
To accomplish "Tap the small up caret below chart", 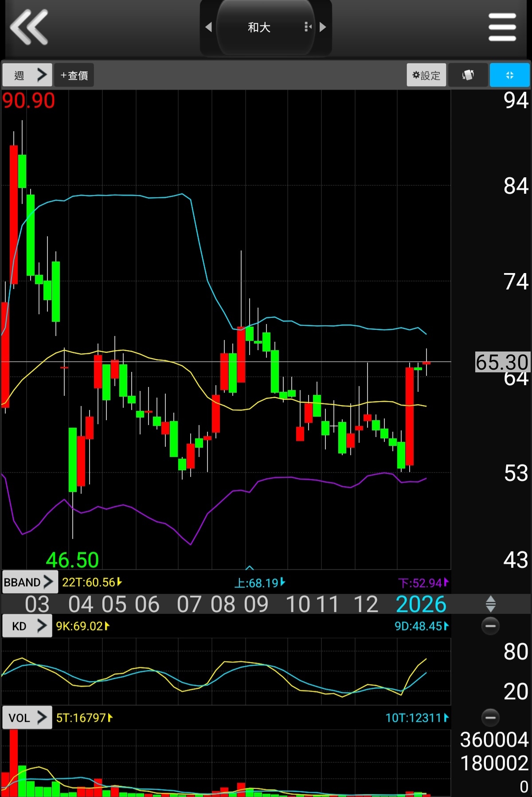I will point(250,567).
